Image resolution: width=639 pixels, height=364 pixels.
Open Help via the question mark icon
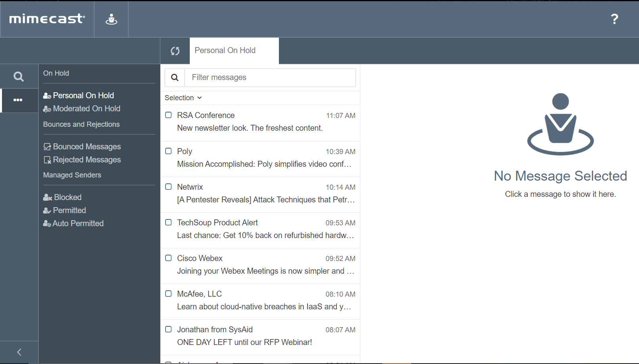pos(614,19)
